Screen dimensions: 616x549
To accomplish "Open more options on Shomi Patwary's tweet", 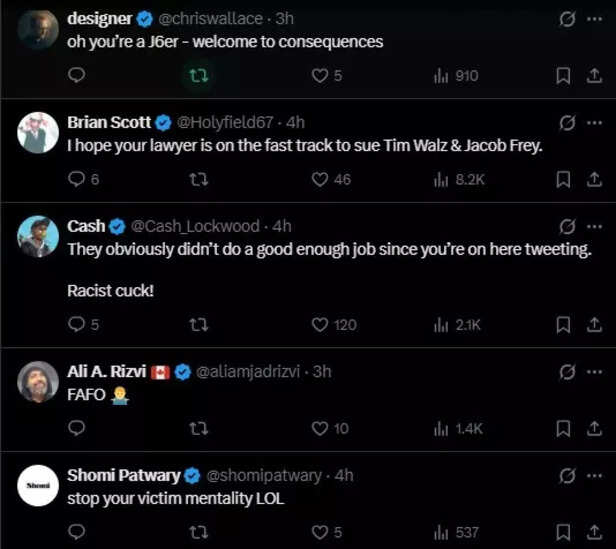I will pos(594,475).
